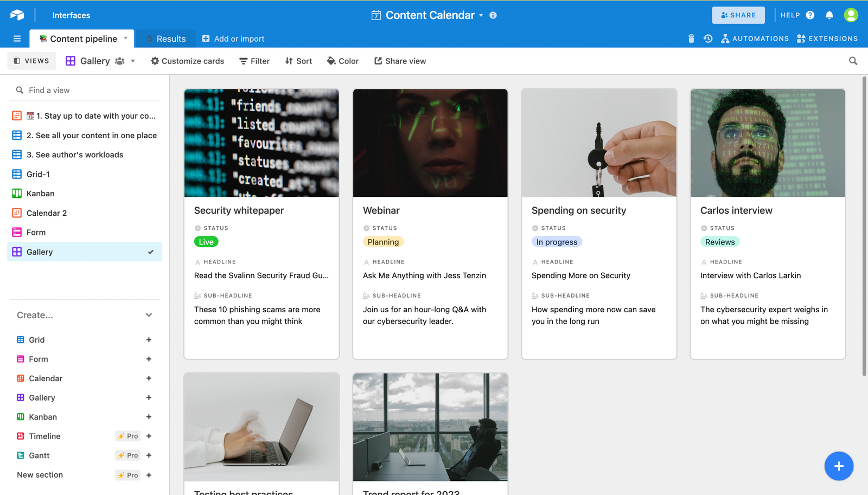Open the Webinar card image
This screenshot has width=868, height=495.
click(430, 143)
